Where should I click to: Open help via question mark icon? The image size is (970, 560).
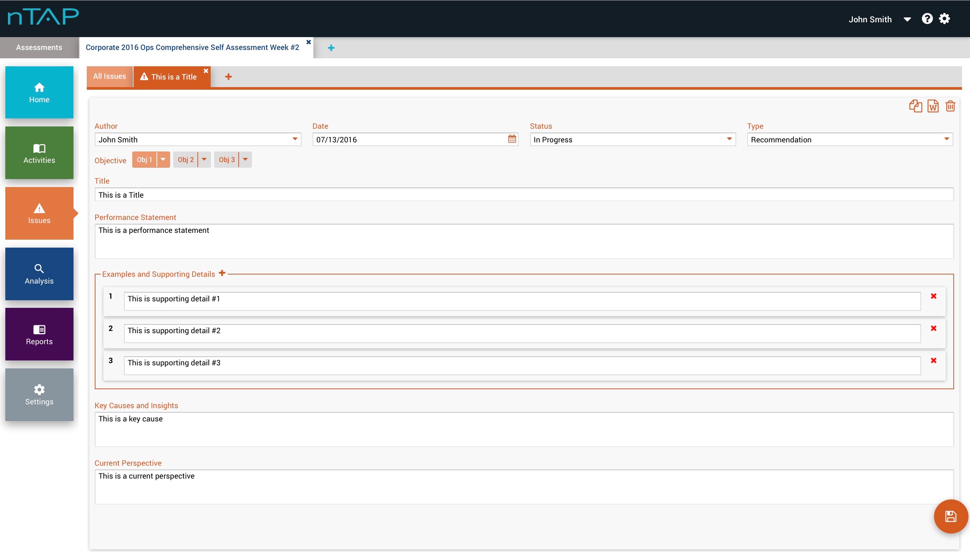click(927, 19)
